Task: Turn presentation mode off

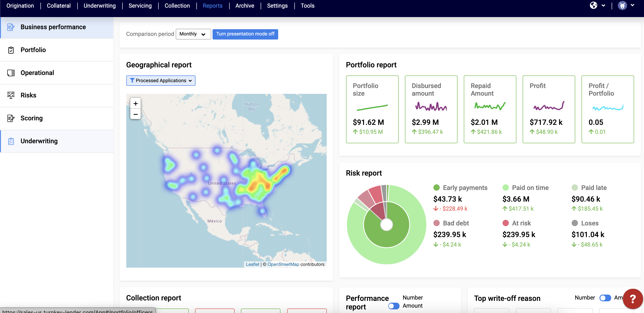Action: [x=245, y=34]
